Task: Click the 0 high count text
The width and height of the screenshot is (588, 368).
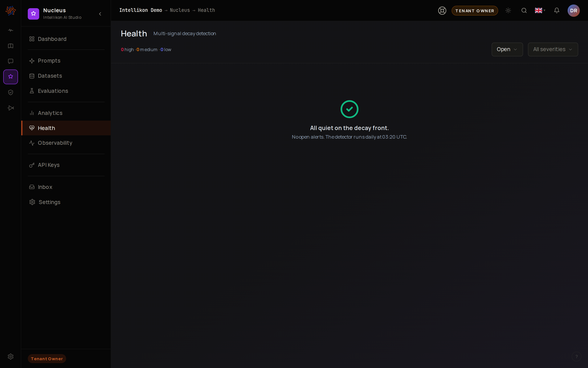Action: tap(127, 50)
